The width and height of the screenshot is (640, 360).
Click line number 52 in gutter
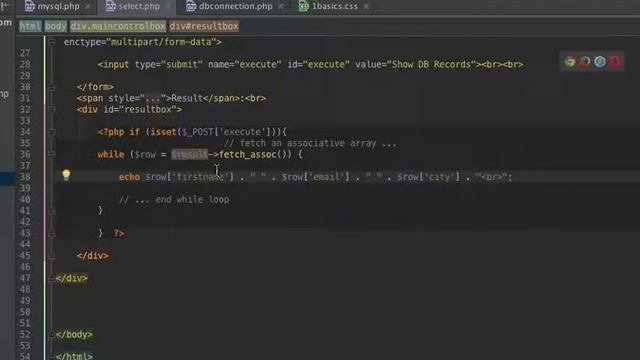tap(25, 335)
